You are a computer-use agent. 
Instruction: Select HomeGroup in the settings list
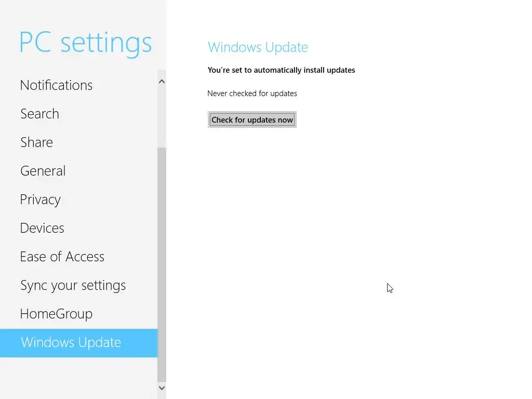tap(79, 314)
